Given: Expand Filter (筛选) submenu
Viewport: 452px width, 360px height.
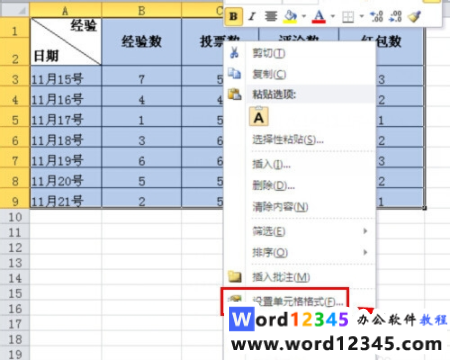Looking at the screenshot, I should [x=300, y=231].
